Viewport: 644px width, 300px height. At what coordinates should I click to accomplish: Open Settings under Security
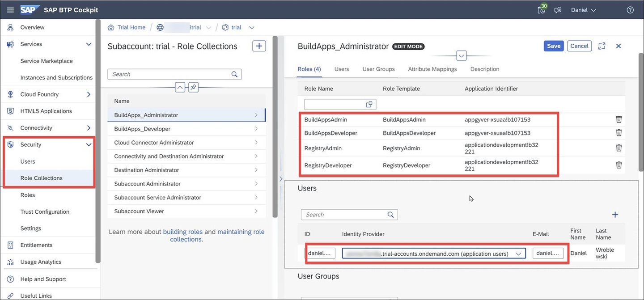point(31,228)
